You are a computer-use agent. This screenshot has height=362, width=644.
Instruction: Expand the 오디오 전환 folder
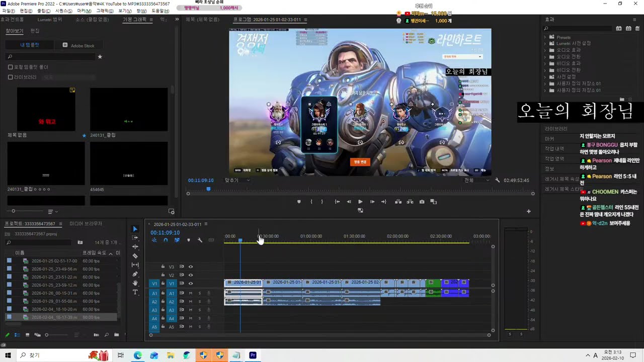click(x=545, y=57)
